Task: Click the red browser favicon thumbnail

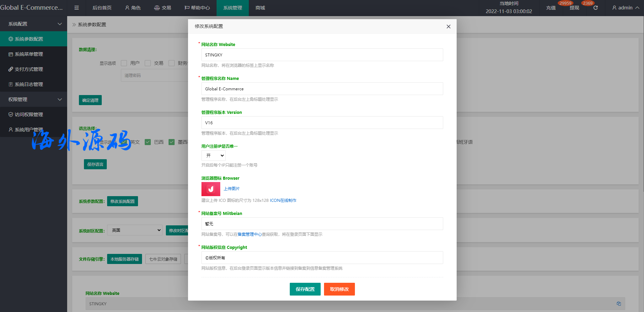Action: pyautogui.click(x=211, y=189)
